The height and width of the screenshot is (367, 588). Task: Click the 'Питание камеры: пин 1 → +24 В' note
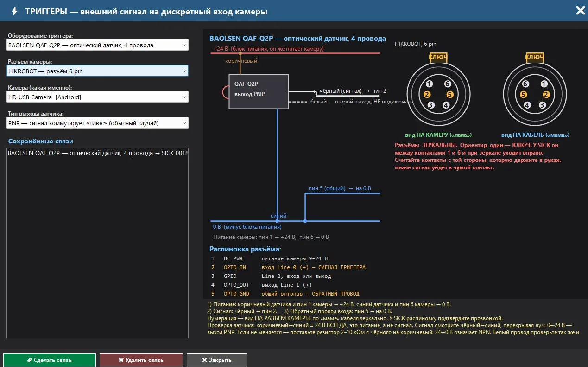tap(271, 237)
